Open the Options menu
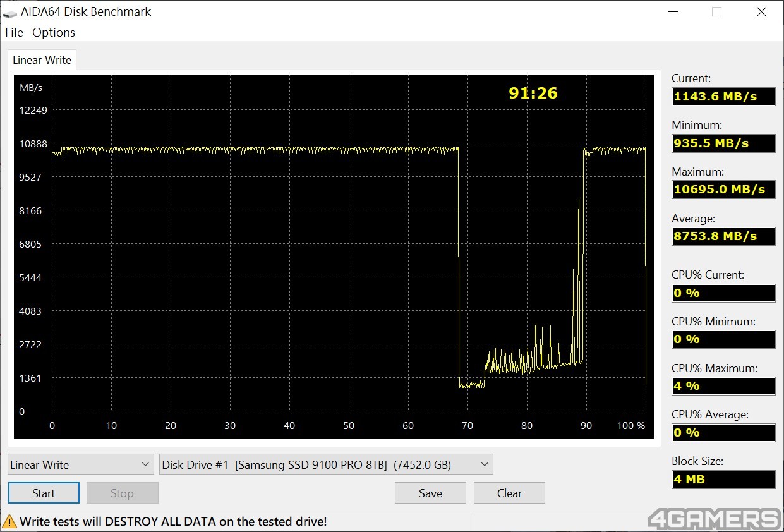784x532 pixels. pyautogui.click(x=54, y=32)
